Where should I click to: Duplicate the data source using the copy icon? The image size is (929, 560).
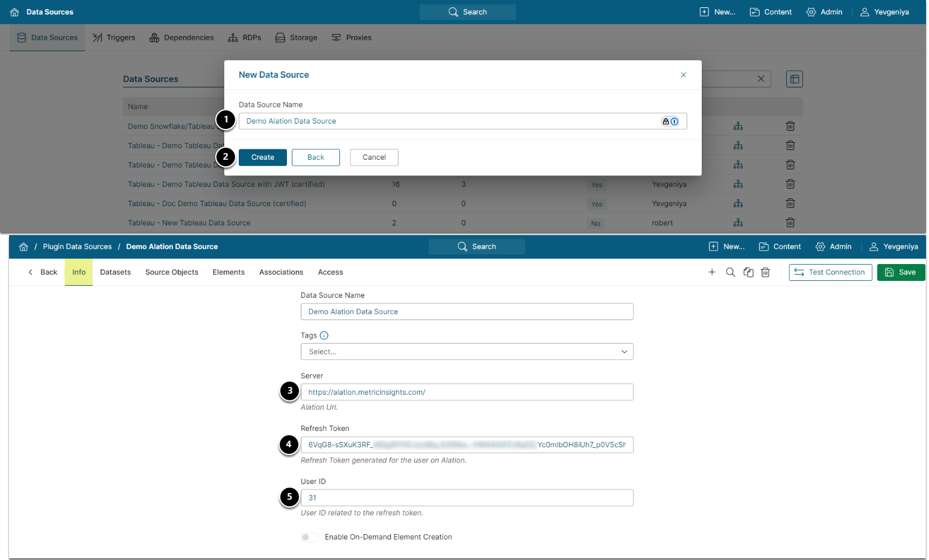click(749, 272)
